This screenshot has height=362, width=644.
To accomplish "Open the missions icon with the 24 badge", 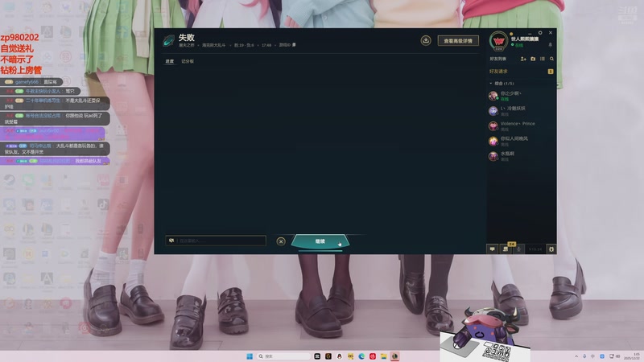I will 506,249.
